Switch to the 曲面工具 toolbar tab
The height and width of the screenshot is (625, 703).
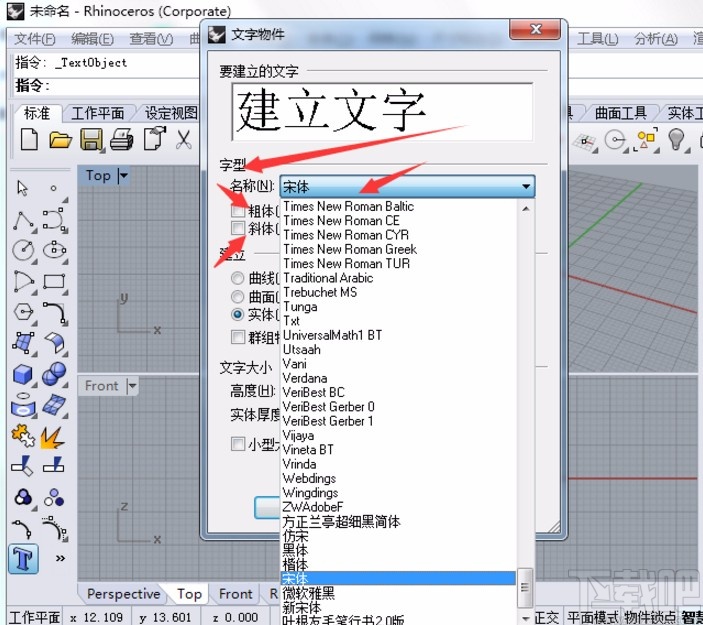point(621,113)
